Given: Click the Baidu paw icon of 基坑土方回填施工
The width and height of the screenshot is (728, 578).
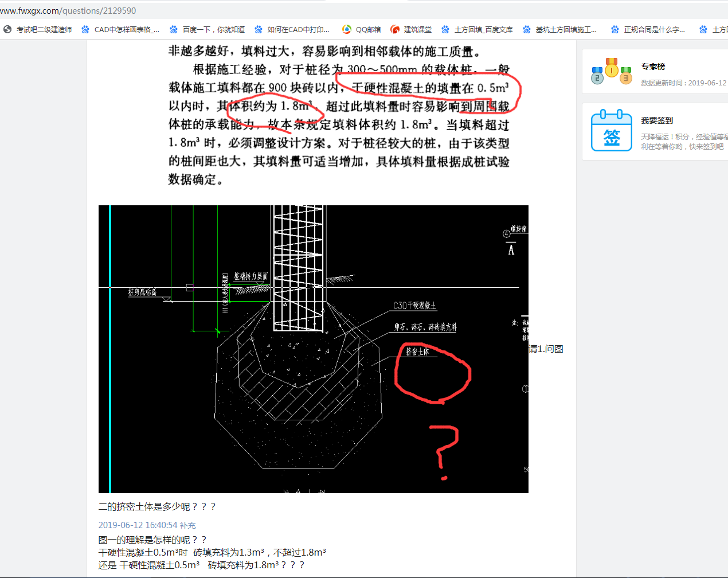Looking at the screenshot, I should tap(527, 29).
